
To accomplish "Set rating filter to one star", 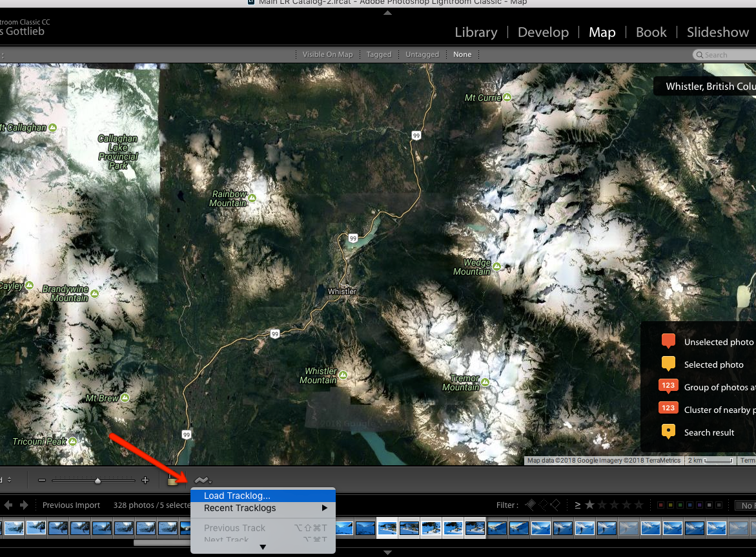I will click(x=589, y=505).
